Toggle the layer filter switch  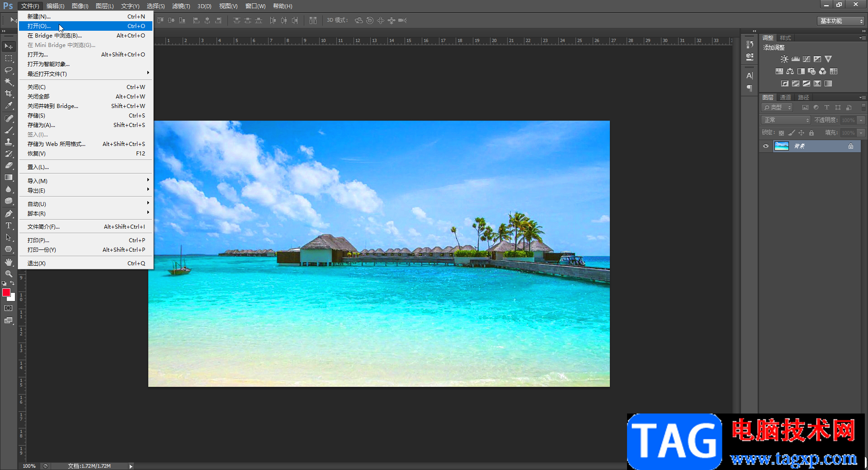pos(863,108)
